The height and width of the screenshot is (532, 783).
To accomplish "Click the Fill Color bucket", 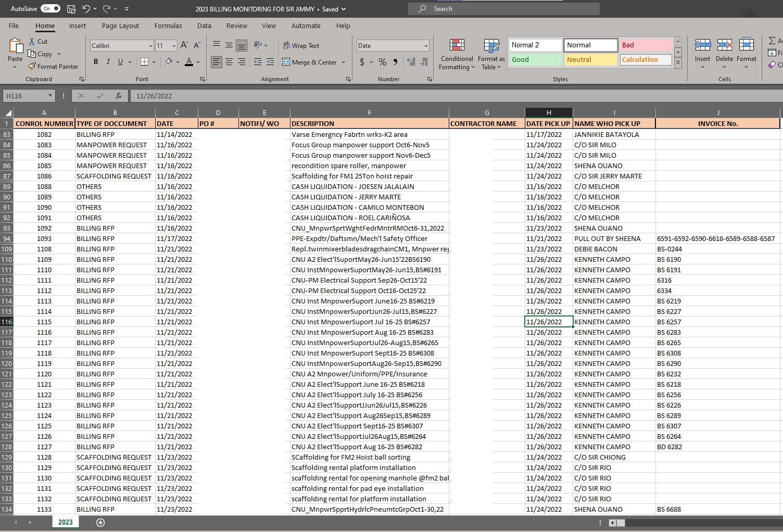I will pyautogui.click(x=169, y=62).
